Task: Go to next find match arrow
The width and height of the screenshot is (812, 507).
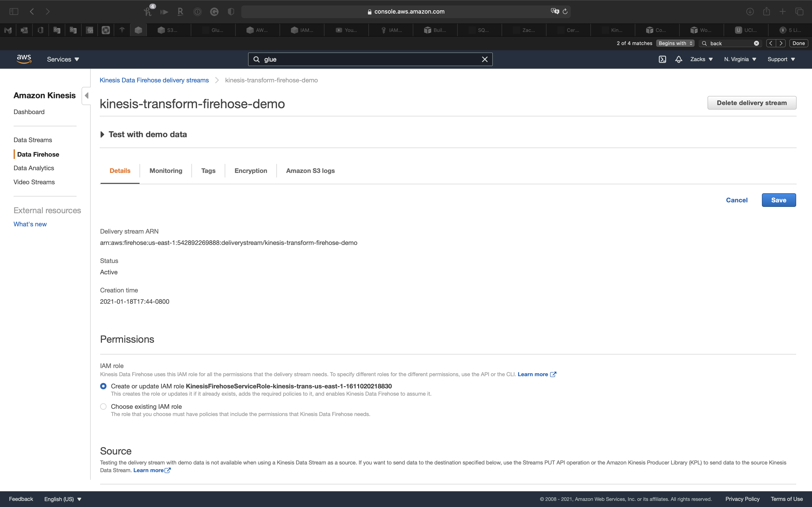Action: point(781,43)
